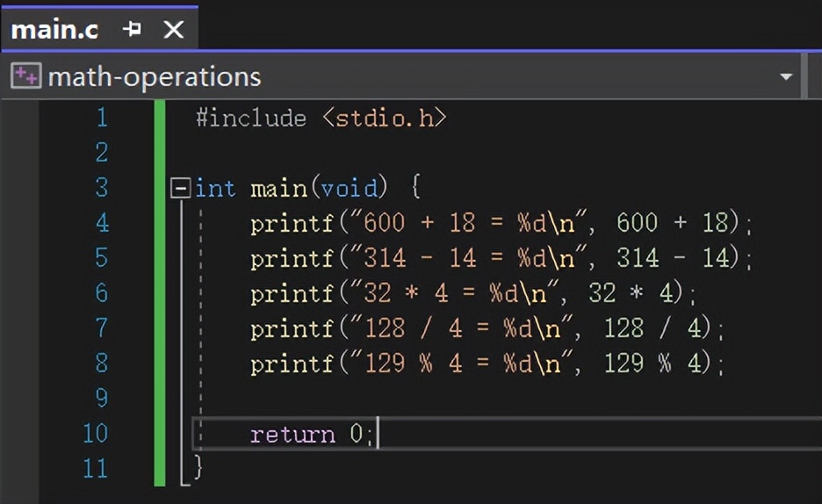This screenshot has width=822, height=504.
Task: Click the math-operations project icon
Action: tap(25, 76)
